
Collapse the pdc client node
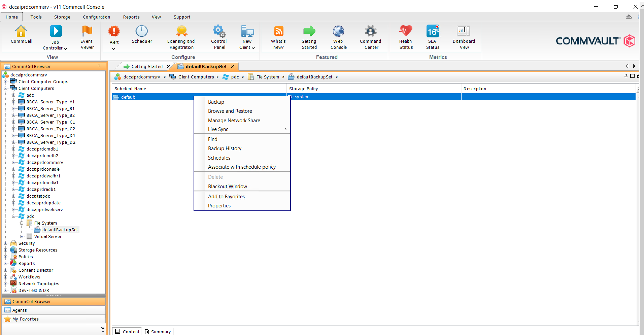point(13,216)
